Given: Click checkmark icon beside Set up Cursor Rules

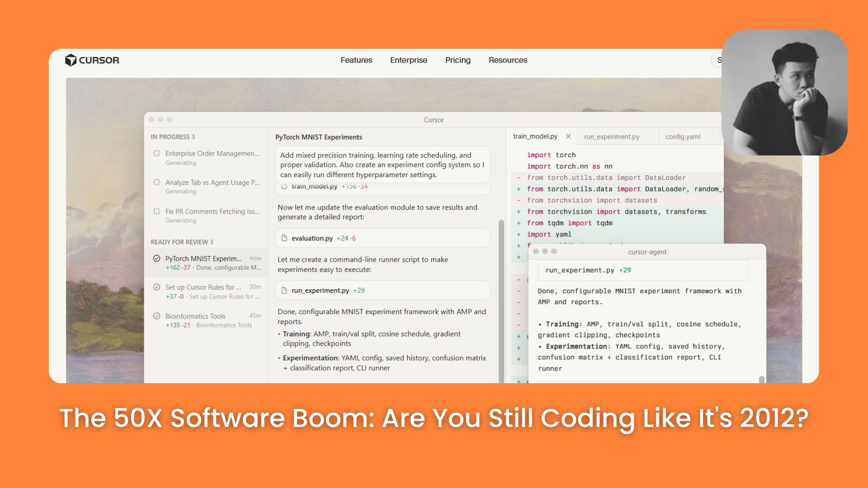Looking at the screenshot, I should coord(156,287).
